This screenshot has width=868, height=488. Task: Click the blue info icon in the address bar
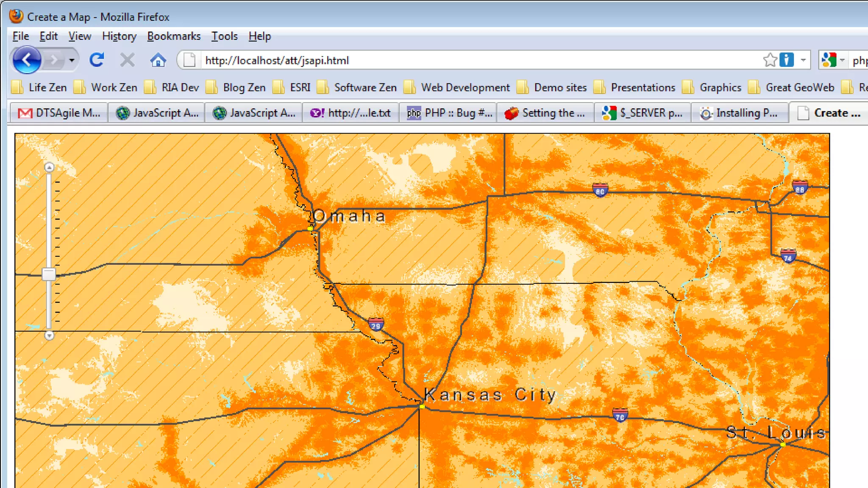pos(787,60)
